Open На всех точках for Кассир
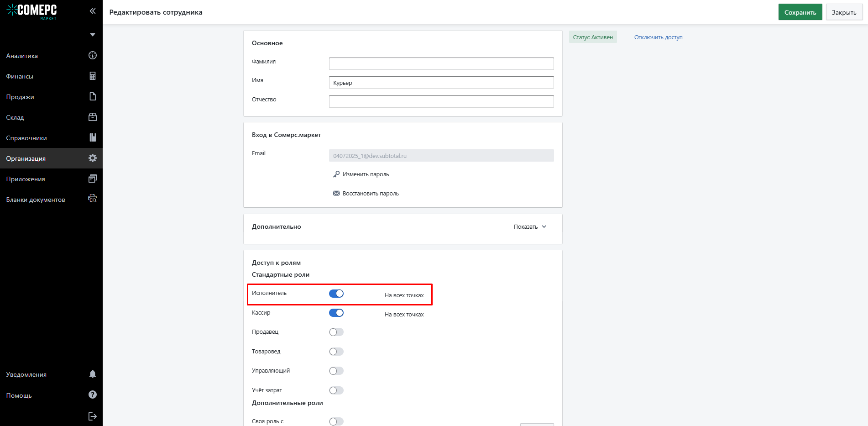This screenshot has width=868, height=426. 404,315
